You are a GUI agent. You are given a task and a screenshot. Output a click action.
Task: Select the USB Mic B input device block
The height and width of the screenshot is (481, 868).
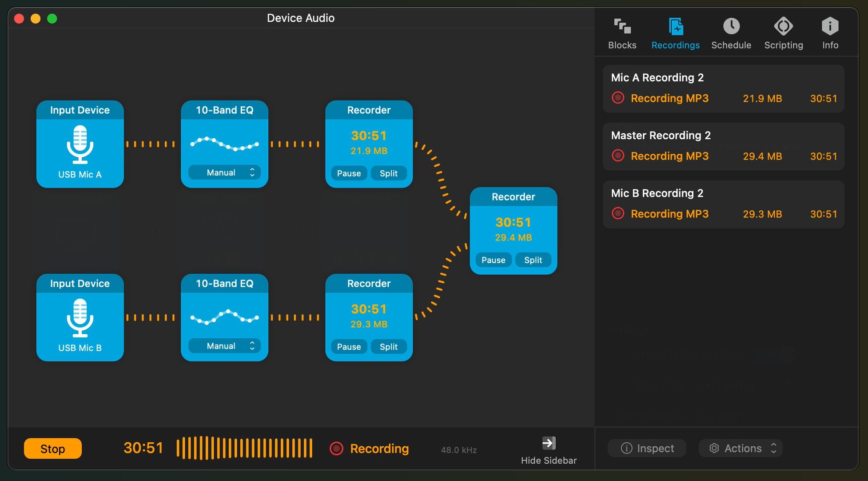(80, 318)
